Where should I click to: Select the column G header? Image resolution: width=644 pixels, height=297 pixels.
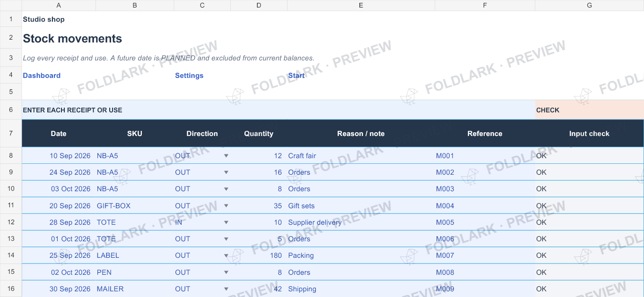(x=589, y=5)
